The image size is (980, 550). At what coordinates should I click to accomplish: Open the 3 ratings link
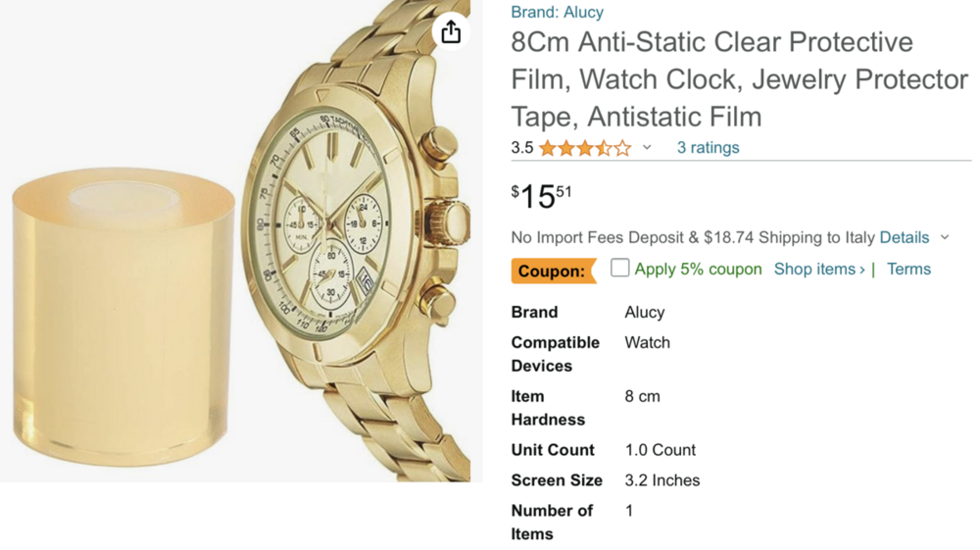tap(708, 148)
